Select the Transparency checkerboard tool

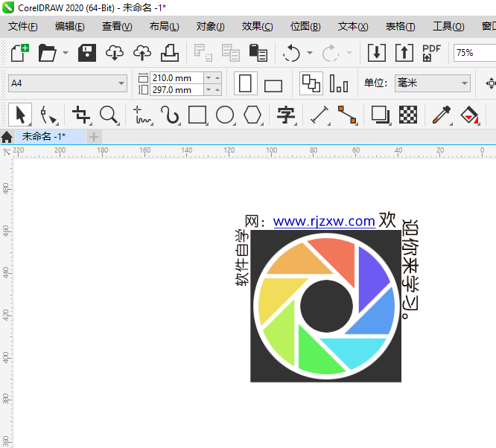(408, 115)
